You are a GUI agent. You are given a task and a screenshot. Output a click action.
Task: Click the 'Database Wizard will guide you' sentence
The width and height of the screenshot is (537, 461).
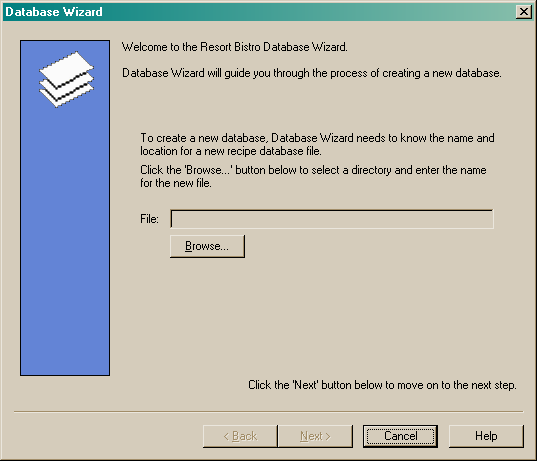(x=312, y=73)
